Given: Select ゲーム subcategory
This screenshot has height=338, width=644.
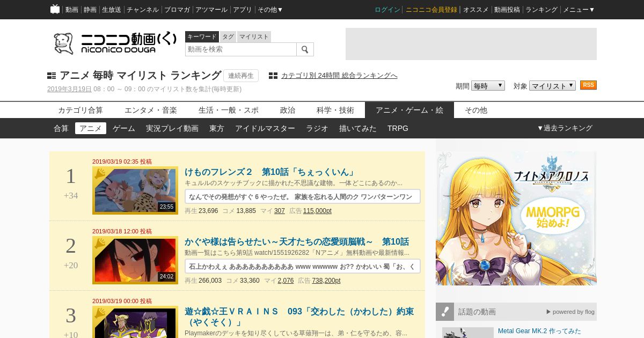Looking at the screenshot, I should pyautogui.click(x=124, y=128).
